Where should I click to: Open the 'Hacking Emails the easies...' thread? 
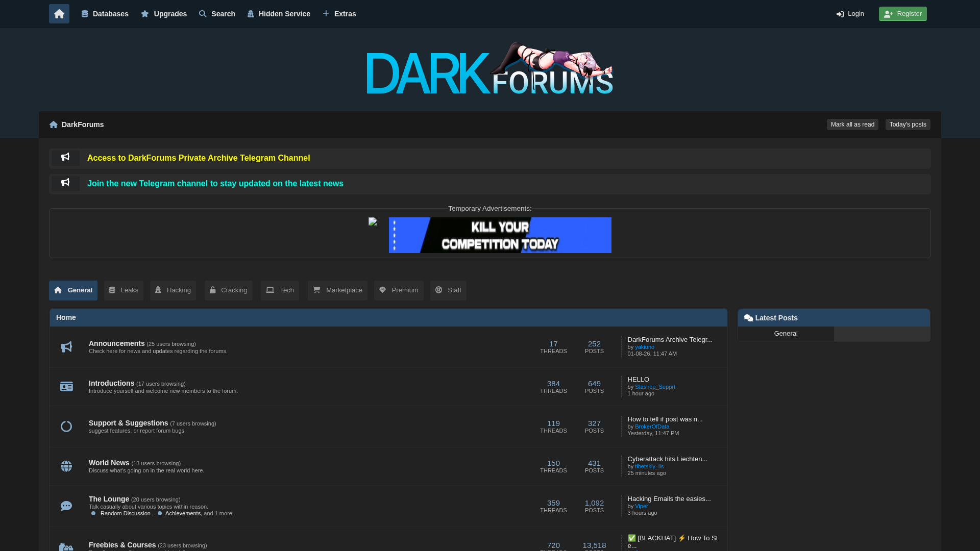tap(669, 499)
